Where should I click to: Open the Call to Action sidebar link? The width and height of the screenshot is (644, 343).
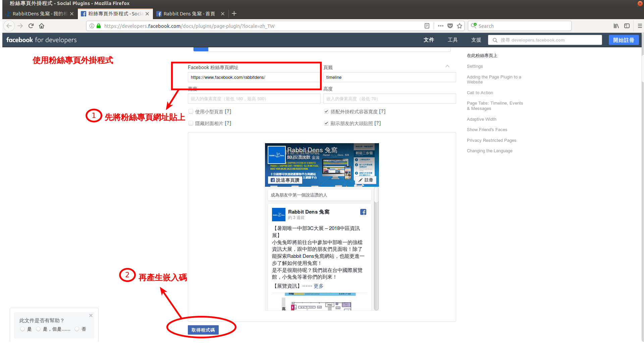(x=480, y=93)
